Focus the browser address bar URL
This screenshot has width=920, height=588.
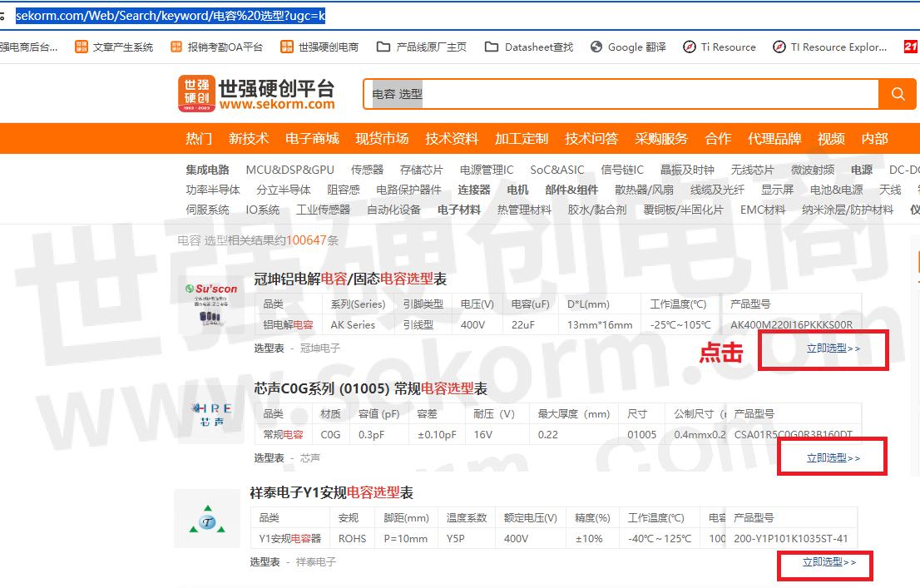(x=171, y=16)
